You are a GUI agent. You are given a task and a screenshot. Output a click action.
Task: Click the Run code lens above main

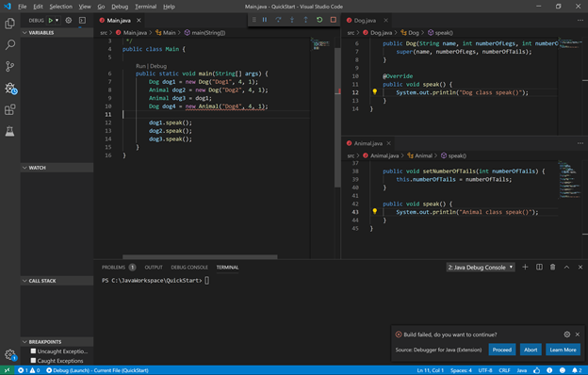[x=140, y=66]
